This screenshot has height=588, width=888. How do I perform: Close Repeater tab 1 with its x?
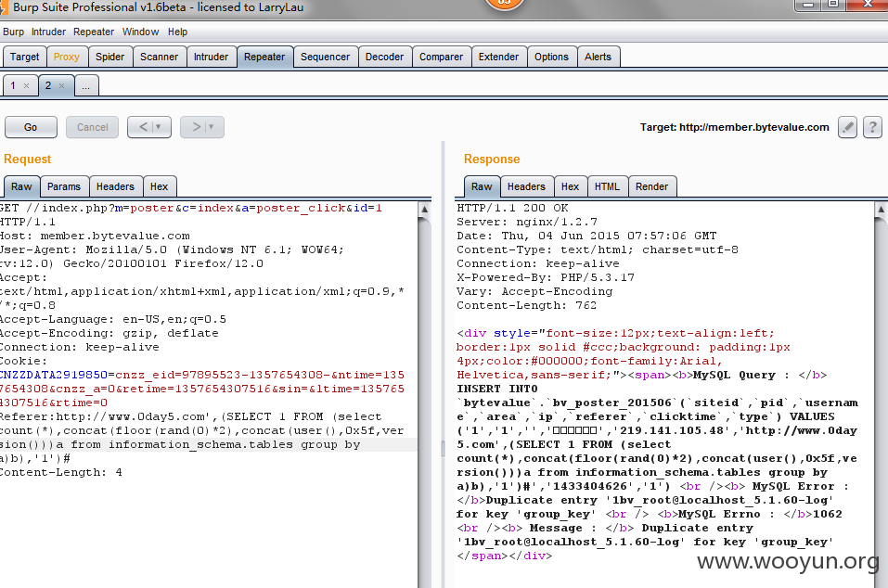pyautogui.click(x=26, y=86)
